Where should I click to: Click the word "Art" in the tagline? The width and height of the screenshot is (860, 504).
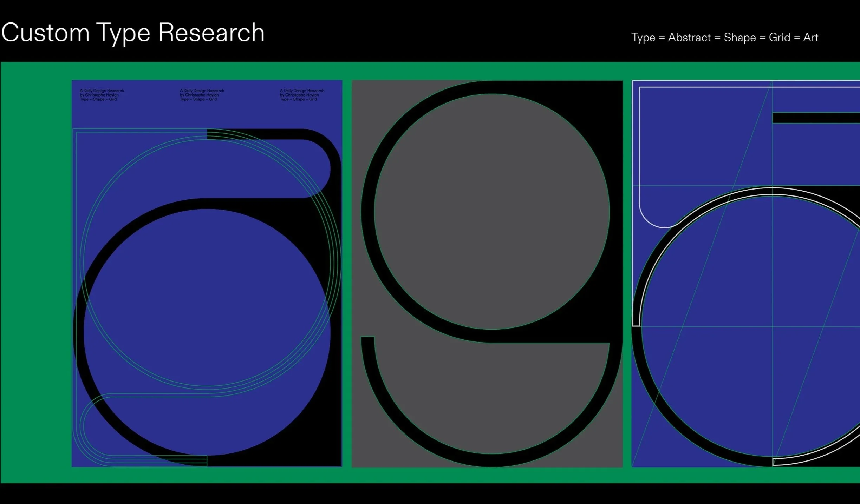pos(810,37)
